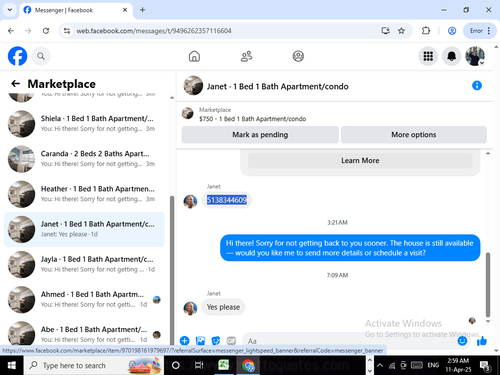The height and width of the screenshot is (375, 500).
Task: Open the Groups icon in top navigation
Action: coord(298,56)
